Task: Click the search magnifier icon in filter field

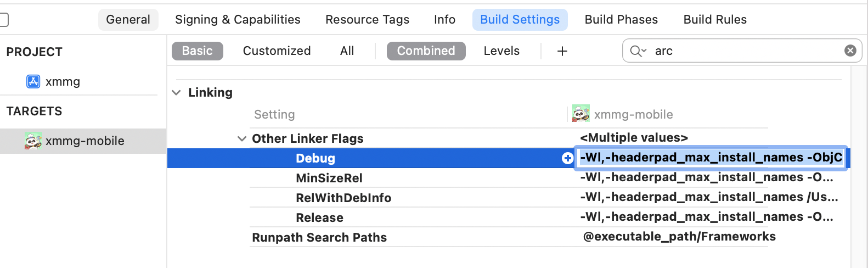Action: click(635, 51)
